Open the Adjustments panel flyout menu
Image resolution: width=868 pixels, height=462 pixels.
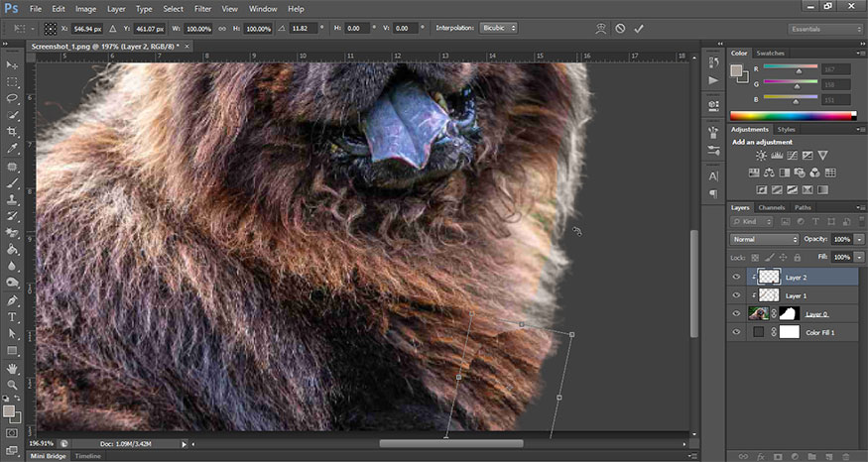click(861, 130)
